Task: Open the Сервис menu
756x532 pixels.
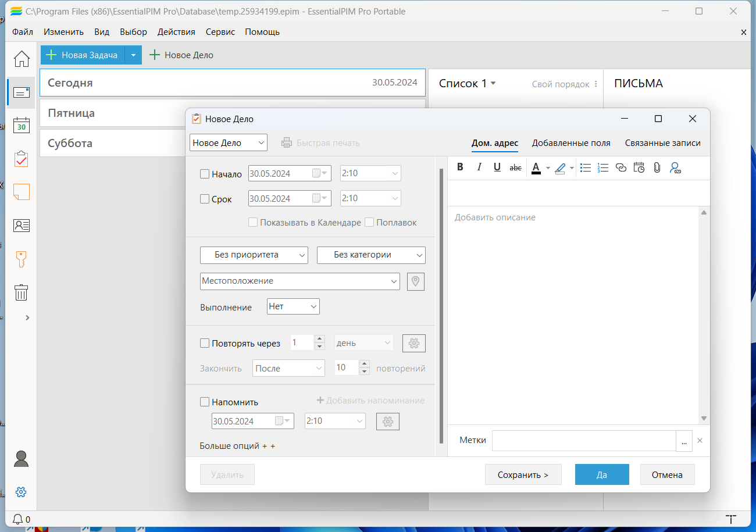Action: coord(220,32)
